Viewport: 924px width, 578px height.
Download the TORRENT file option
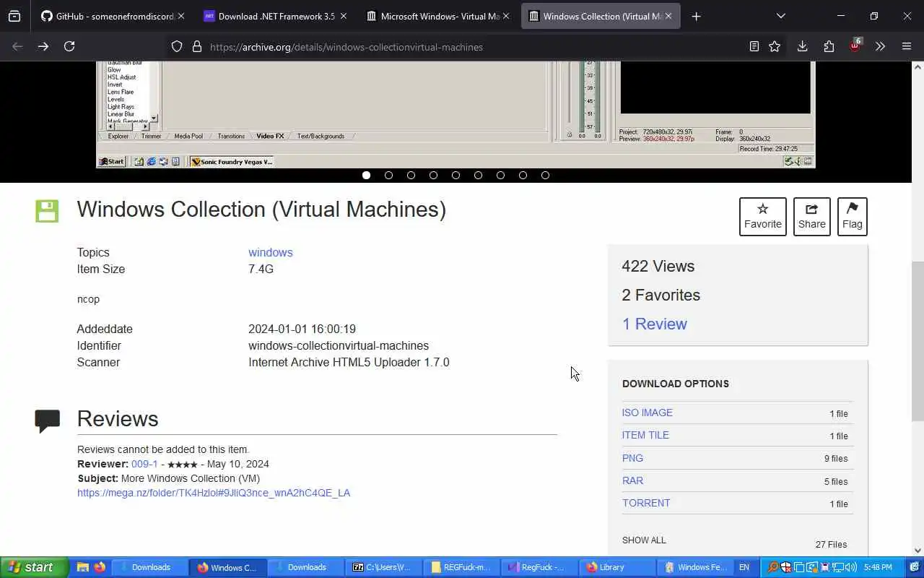tap(646, 503)
